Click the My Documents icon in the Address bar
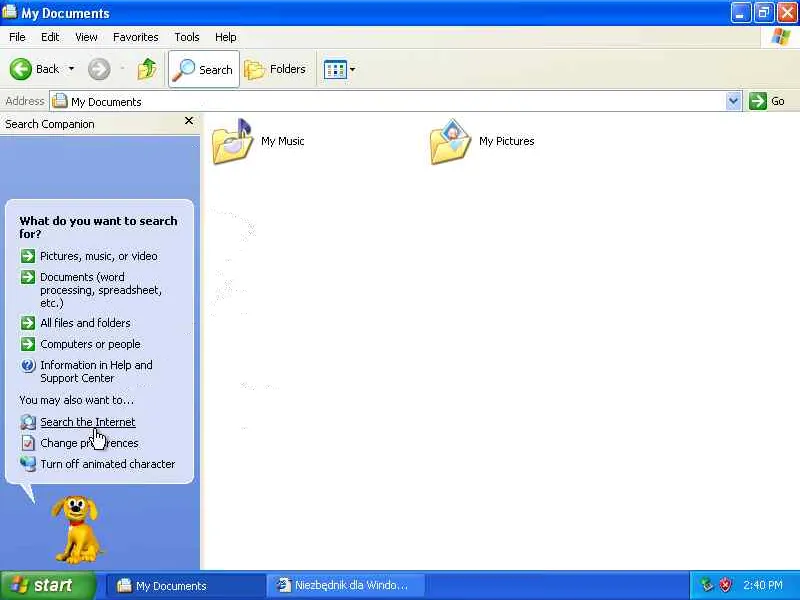The height and width of the screenshot is (600, 800). coord(60,101)
